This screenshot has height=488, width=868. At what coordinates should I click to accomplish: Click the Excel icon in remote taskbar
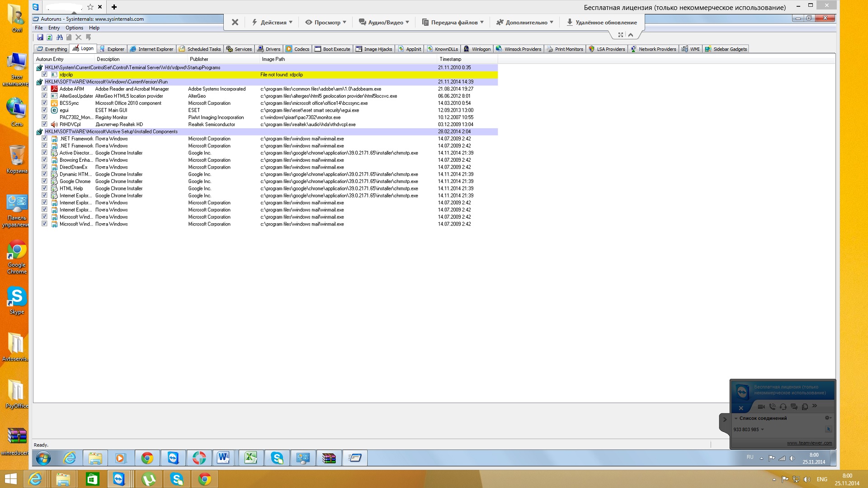tap(251, 458)
